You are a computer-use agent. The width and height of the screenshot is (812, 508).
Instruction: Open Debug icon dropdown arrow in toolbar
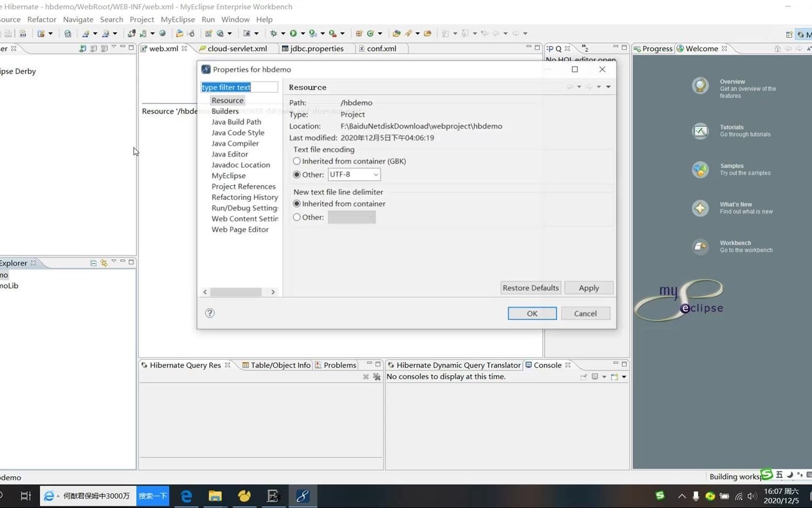point(283,34)
